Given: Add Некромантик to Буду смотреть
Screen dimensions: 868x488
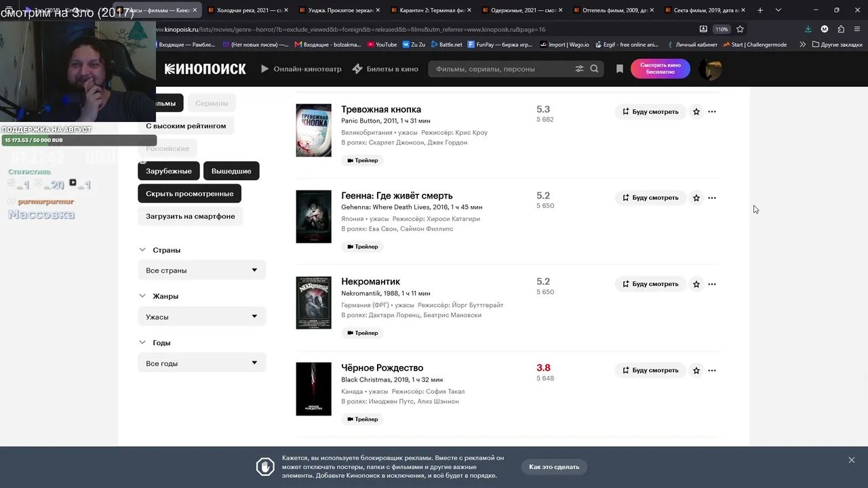Looking at the screenshot, I should 650,284.
